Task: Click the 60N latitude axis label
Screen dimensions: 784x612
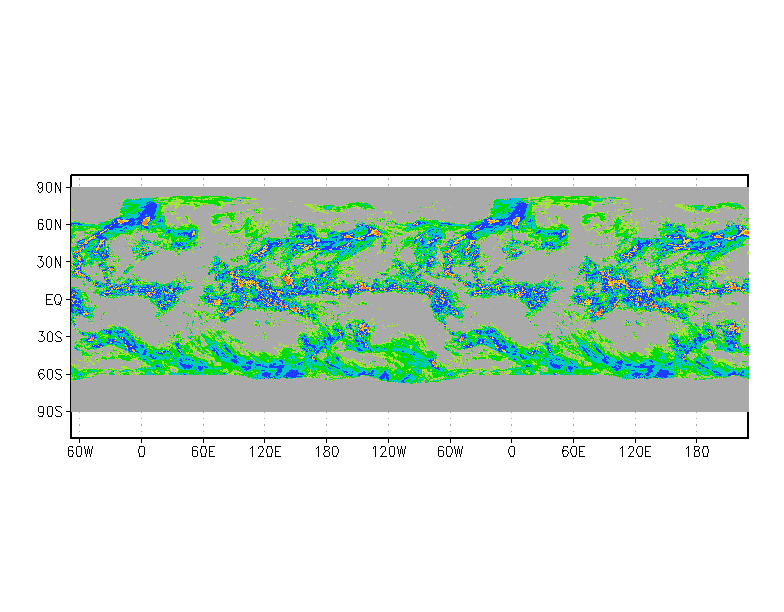Action: (50, 225)
